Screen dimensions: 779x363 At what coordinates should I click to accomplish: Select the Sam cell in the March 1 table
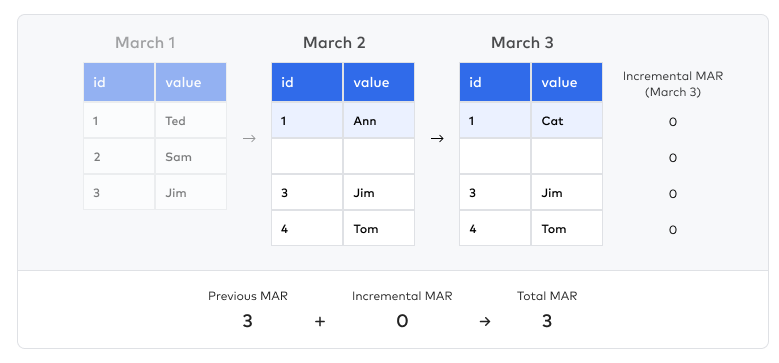tap(191, 157)
